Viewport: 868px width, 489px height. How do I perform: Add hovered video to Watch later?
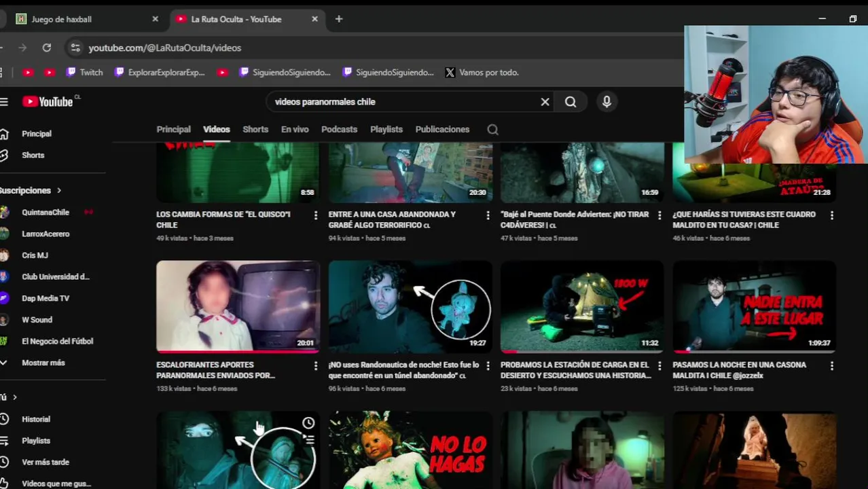click(x=308, y=423)
